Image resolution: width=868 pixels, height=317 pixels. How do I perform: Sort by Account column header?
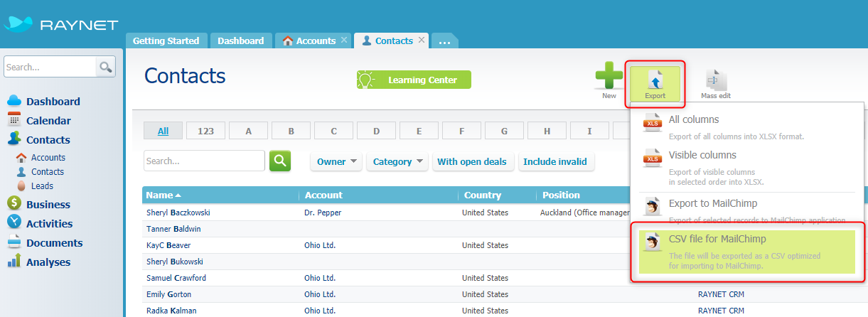tap(379, 195)
